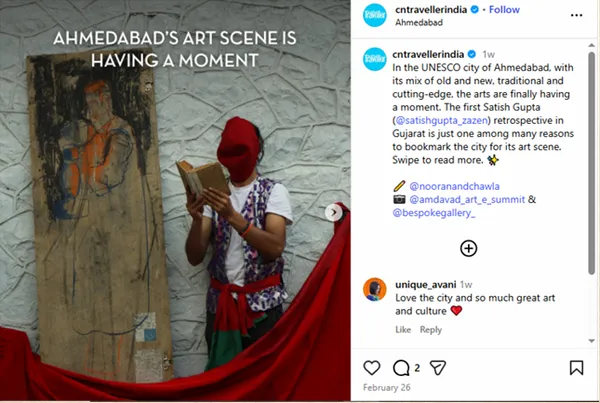Open unique_avani's profile avatar
Screen dimensions: 600x403
click(374, 289)
